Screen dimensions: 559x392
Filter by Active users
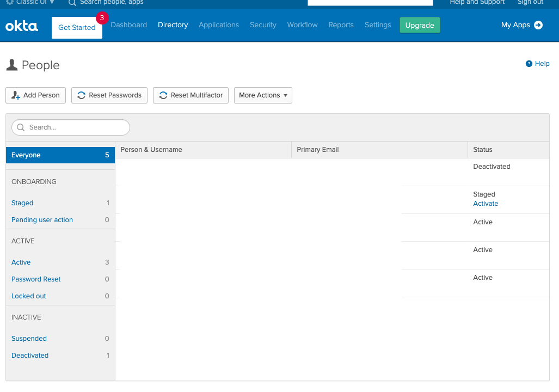[x=21, y=262]
